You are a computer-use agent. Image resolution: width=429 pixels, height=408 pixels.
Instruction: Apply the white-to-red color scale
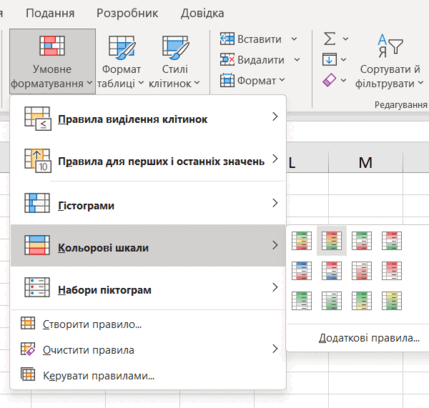(362, 270)
